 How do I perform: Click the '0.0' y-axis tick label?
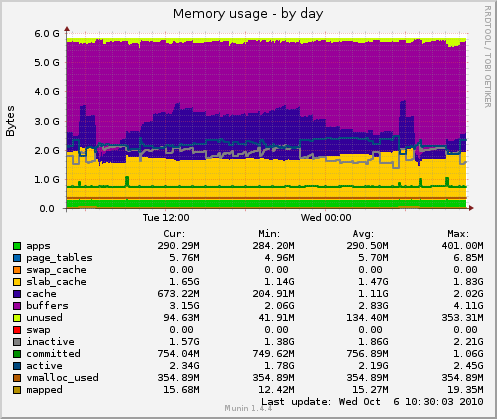(47, 209)
